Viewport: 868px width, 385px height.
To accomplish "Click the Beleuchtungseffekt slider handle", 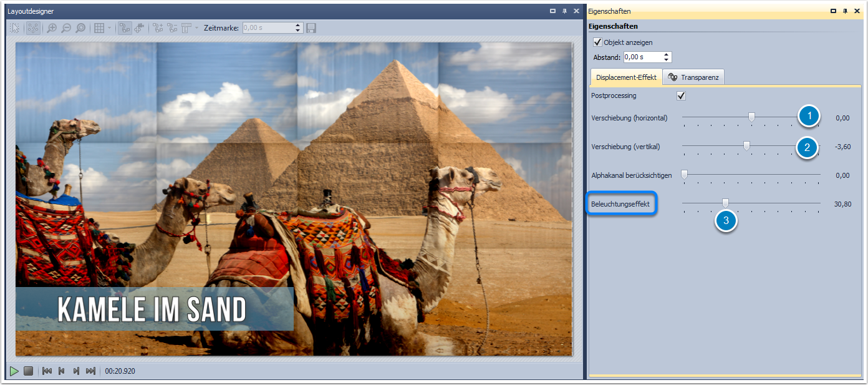I will (x=725, y=203).
